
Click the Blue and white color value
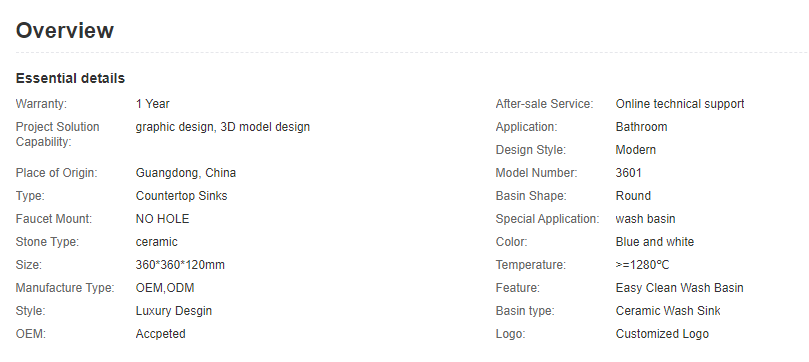click(655, 242)
